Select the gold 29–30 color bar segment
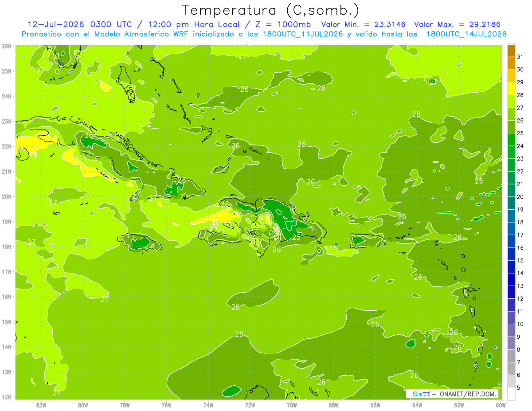This screenshot has width=532, height=411. 511,76
